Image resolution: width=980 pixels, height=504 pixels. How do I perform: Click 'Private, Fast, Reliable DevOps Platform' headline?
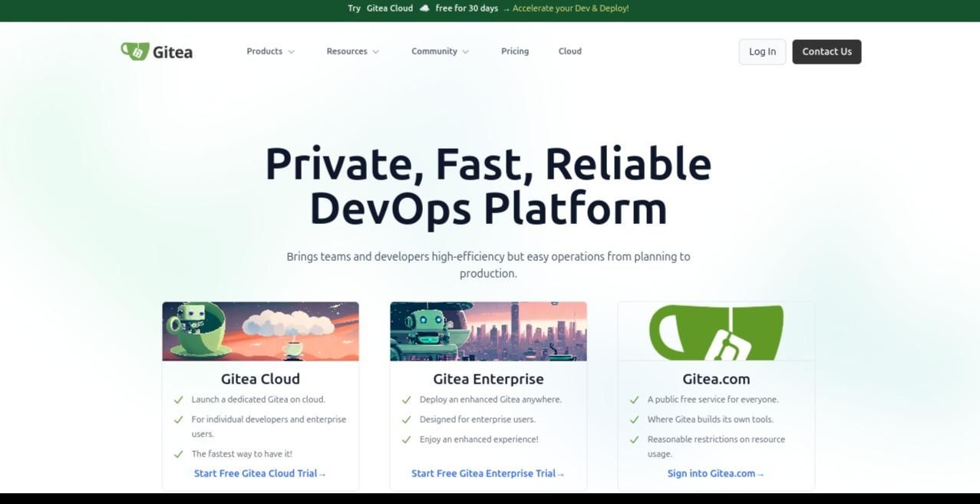coord(488,186)
